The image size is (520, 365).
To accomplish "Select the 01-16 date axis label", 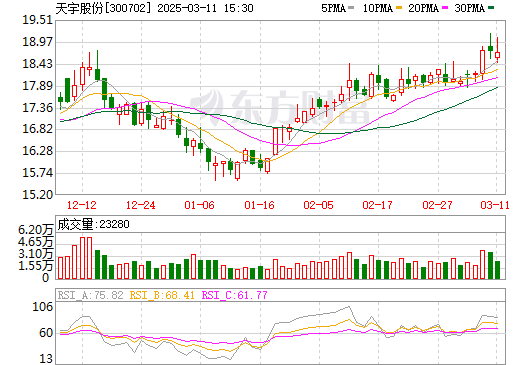I will (259, 205).
